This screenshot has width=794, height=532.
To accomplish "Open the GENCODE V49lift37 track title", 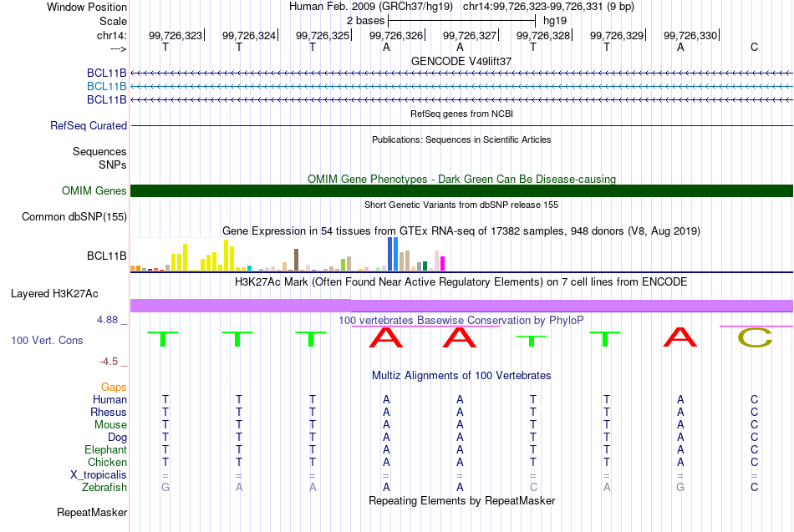I will pyautogui.click(x=461, y=61).
